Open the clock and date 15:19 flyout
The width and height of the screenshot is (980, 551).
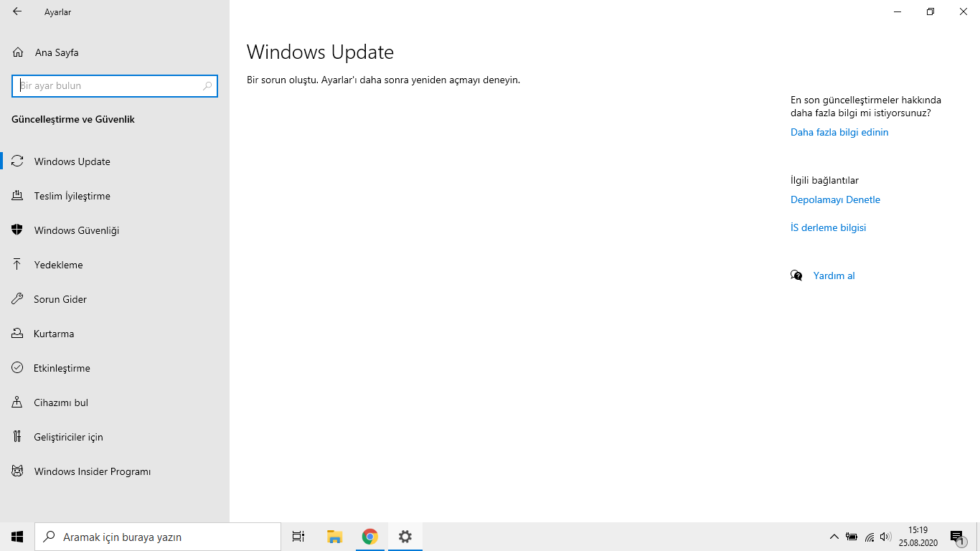918,537
